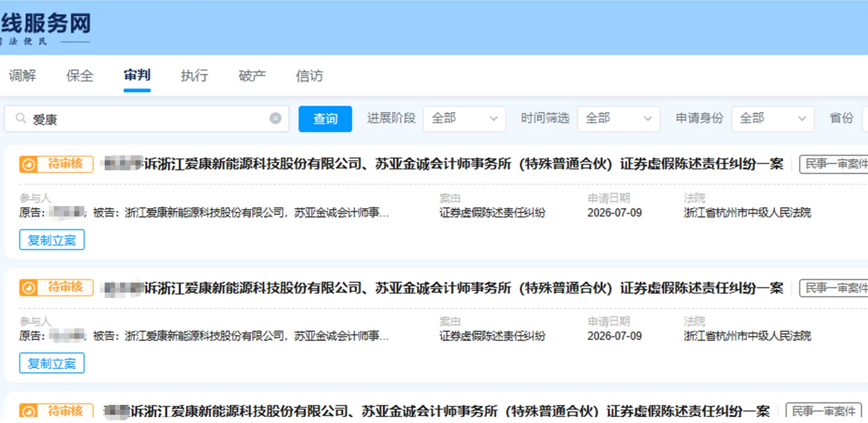Click the 线服务网 site logo title

[x=46, y=23]
